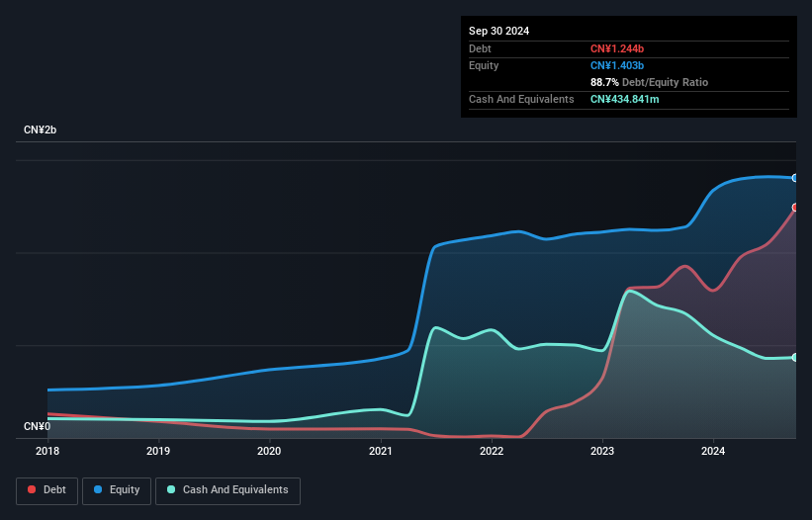812x520 pixels.
Task: Toggle the Equity legend button
Action: (117, 490)
